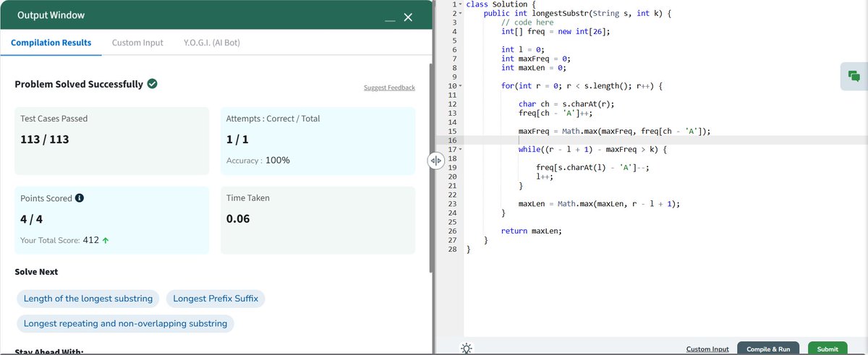Collapse the class Solution fold arrow

[x=460, y=4]
